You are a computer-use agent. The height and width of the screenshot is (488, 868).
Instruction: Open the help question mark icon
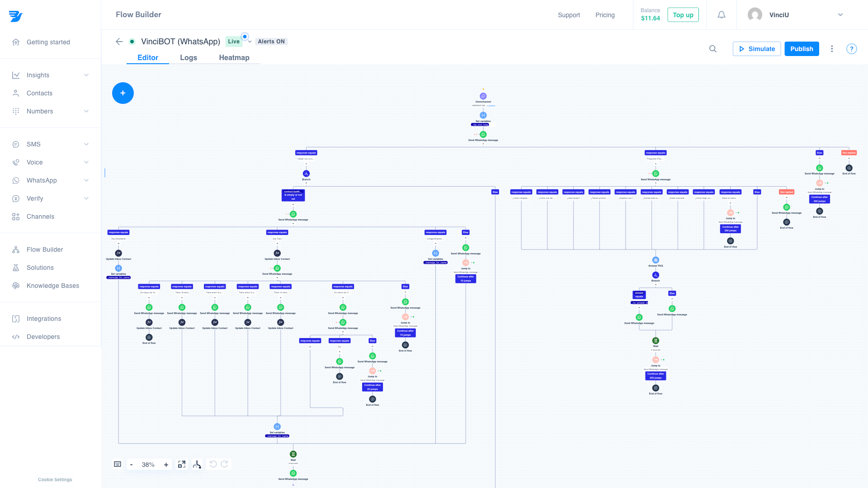(x=852, y=49)
